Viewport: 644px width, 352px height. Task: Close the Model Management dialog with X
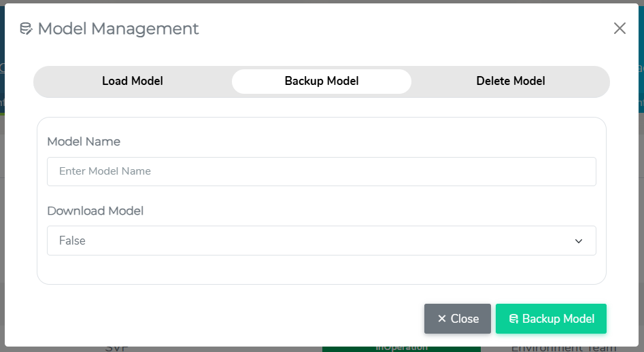tap(620, 29)
